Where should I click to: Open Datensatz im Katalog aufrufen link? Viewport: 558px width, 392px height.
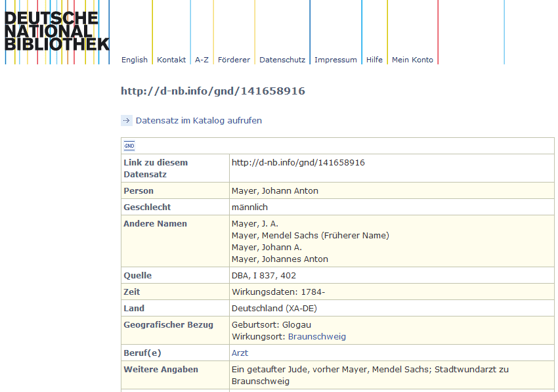(x=198, y=121)
